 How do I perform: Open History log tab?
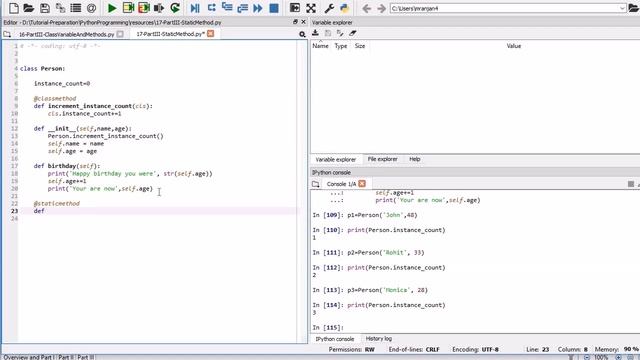[x=379, y=339]
